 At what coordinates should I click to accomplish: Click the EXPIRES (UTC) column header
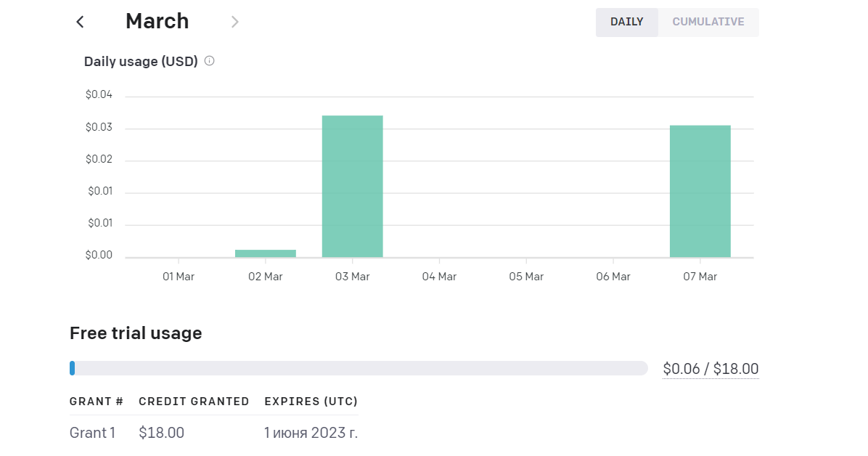(311, 402)
